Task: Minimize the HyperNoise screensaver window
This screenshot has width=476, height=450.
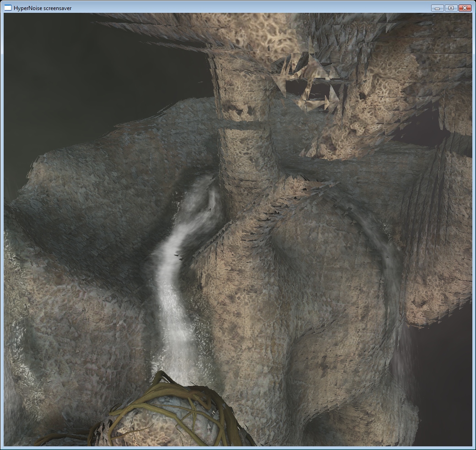Action: click(438, 8)
